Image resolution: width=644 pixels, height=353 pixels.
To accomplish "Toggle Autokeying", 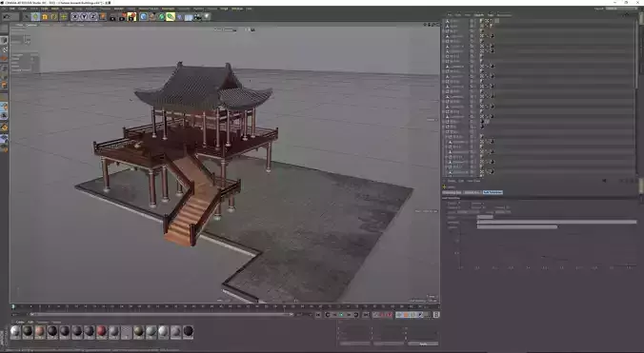I will tap(382, 314).
